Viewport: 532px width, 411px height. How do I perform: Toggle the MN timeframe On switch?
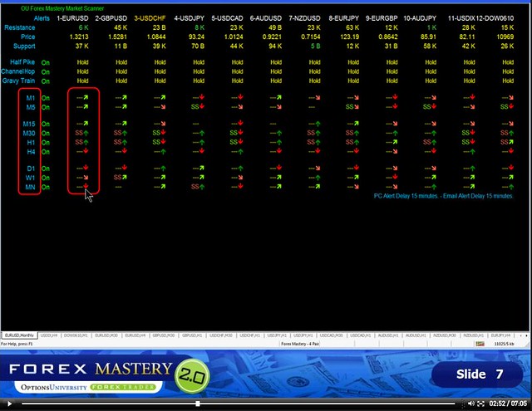(46, 187)
